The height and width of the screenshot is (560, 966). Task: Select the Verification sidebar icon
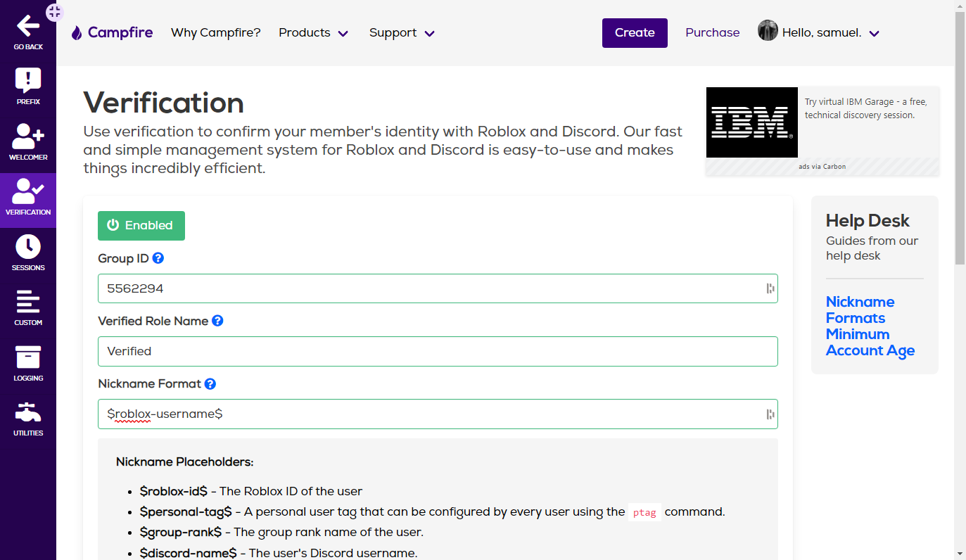tap(28, 190)
